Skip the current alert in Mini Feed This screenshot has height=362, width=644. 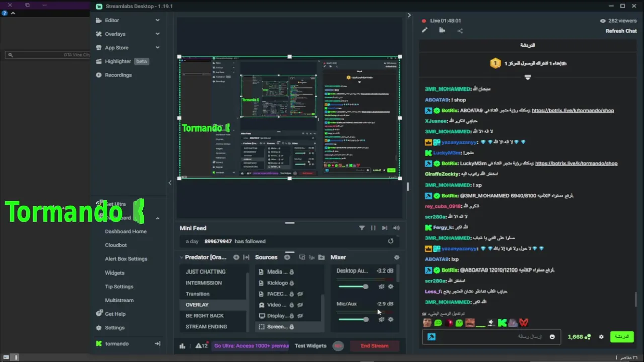385,228
